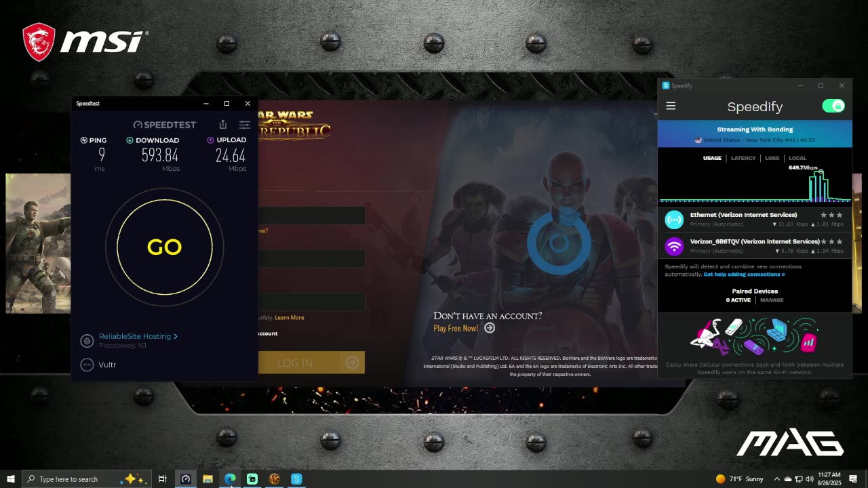Viewport: 868px width, 488px height.
Task: Open the Windows Start menu
Action: point(11,479)
